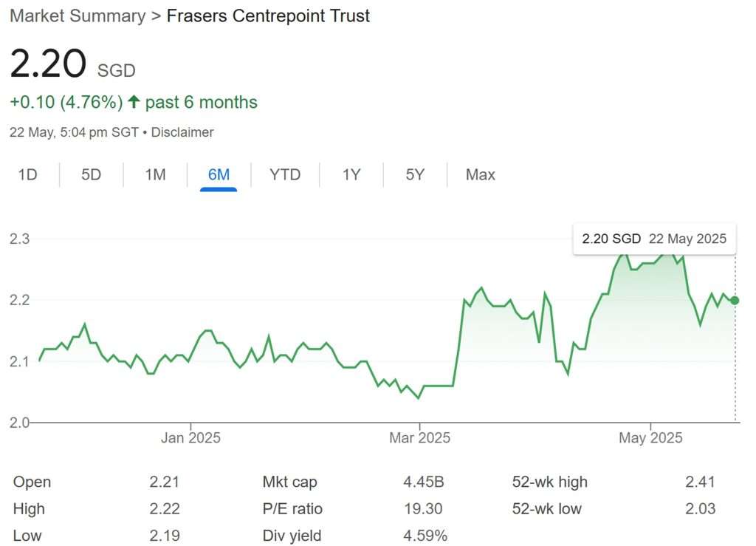This screenshot has width=756, height=546.
Task: Select the Div yield 4.59% entry
Action: (295, 536)
